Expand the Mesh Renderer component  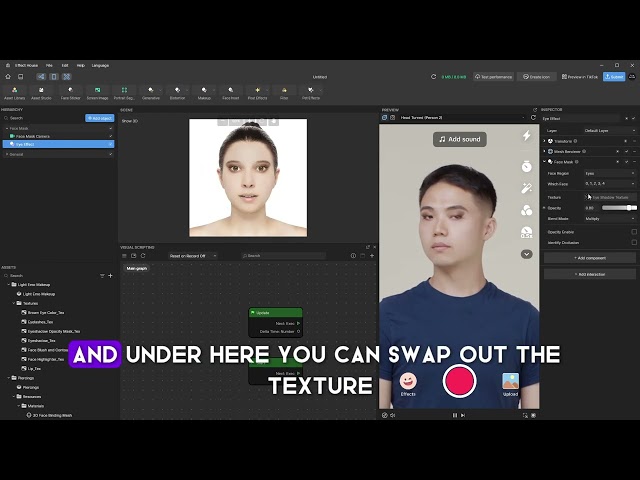(x=544, y=151)
